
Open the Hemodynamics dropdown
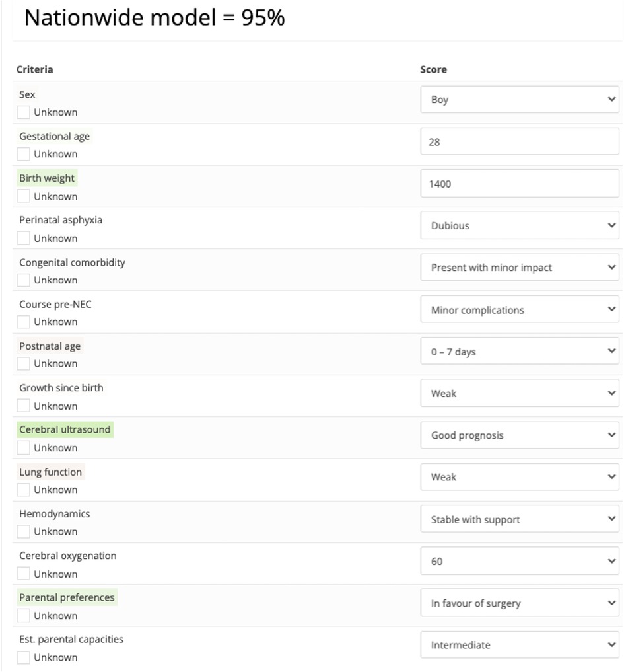point(520,519)
